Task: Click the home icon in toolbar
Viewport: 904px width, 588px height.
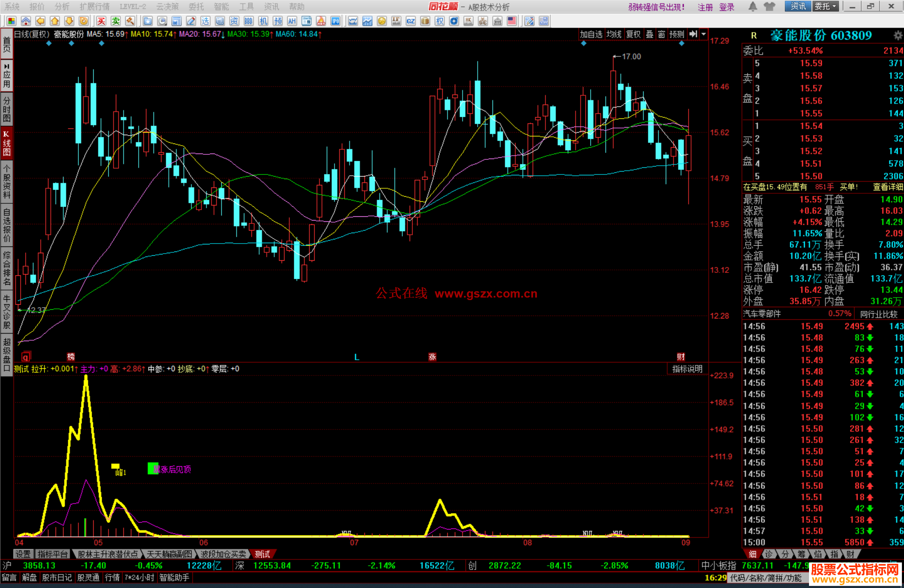Action: pyautogui.click(x=26, y=21)
